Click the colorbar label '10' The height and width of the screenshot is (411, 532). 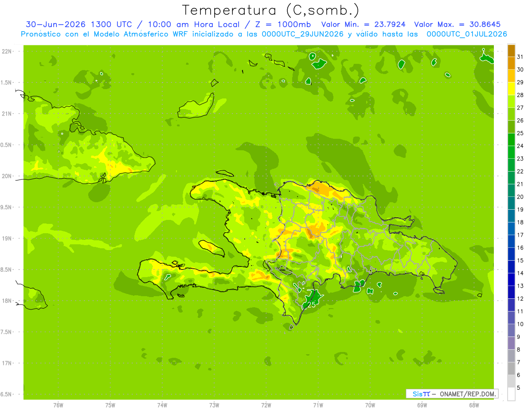(520, 324)
